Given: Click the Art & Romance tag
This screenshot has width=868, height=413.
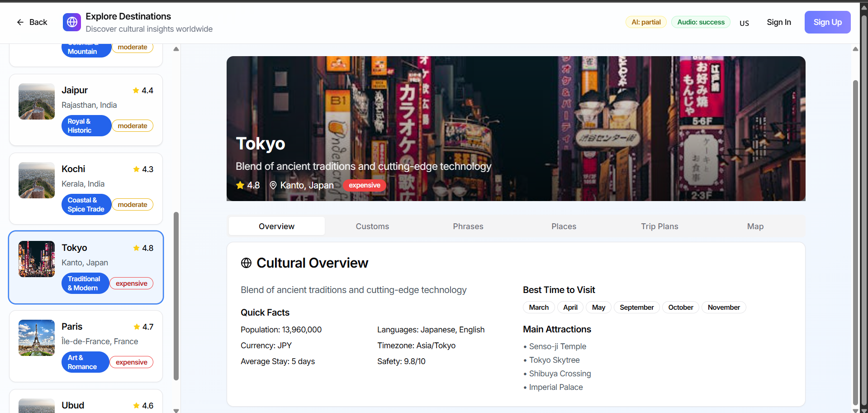Looking at the screenshot, I should 85,362.
